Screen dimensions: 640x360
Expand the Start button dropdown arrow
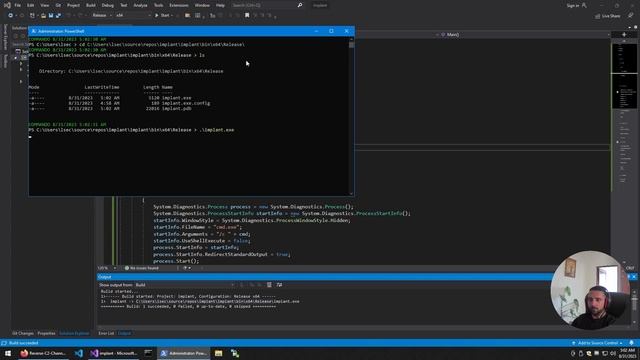[x=172, y=16]
